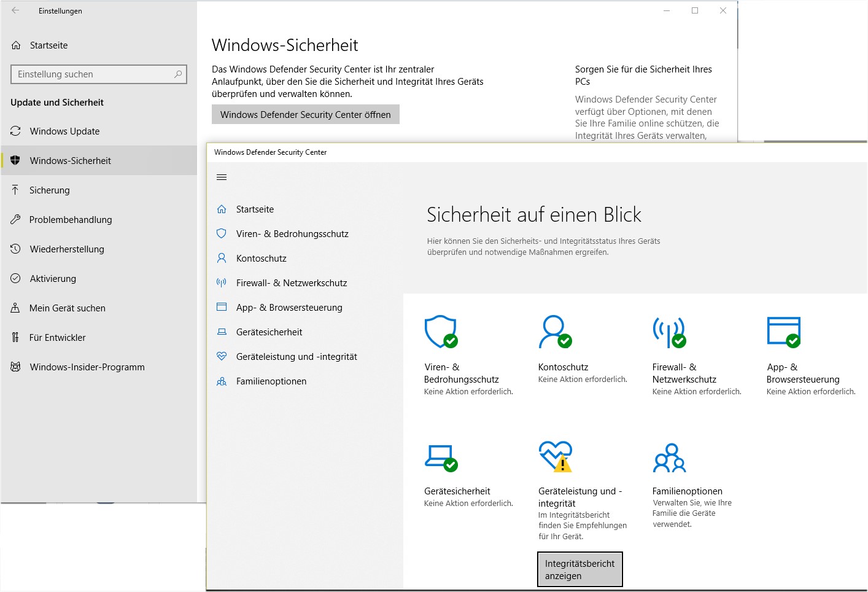Click Integritätsbericht anzeigen button
Viewport: 868px width, 592px height.
pyautogui.click(x=580, y=570)
